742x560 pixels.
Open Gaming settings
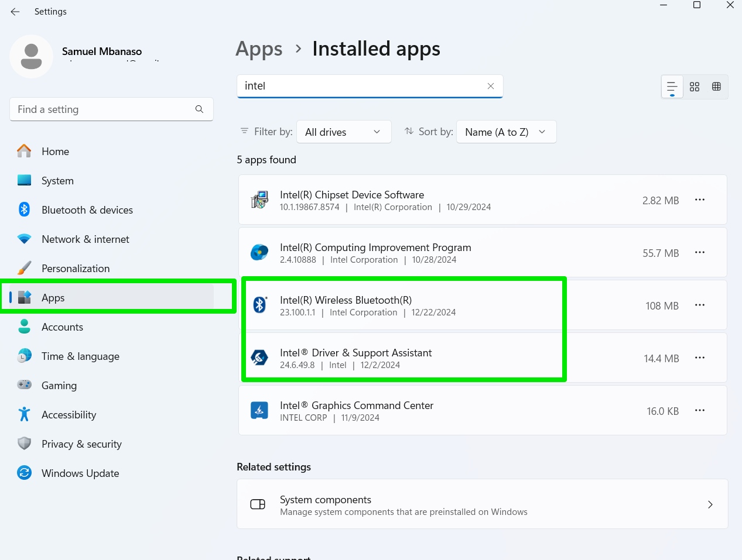click(111, 386)
